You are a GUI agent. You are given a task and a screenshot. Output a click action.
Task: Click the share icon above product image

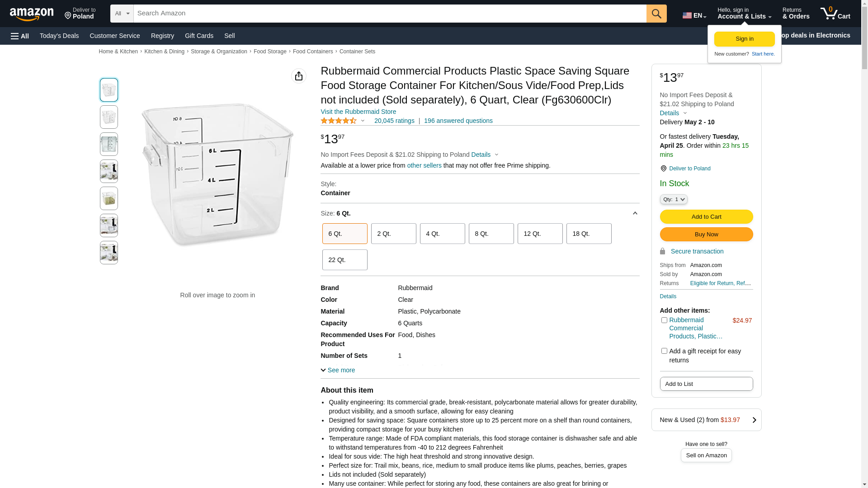point(299,76)
